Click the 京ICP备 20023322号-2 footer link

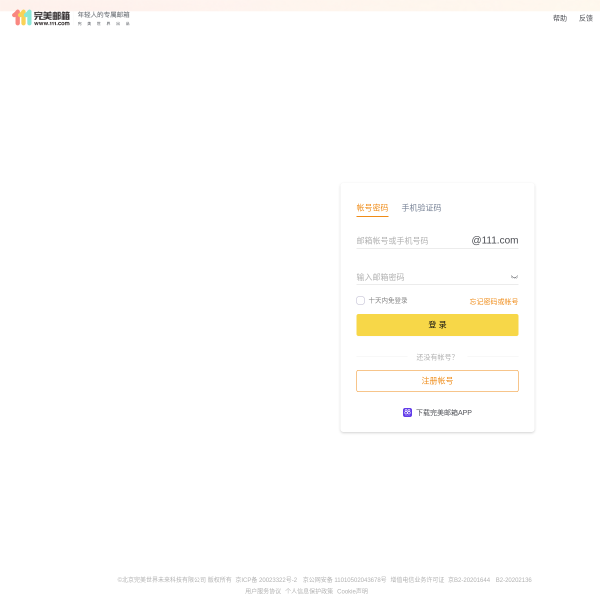point(266,580)
